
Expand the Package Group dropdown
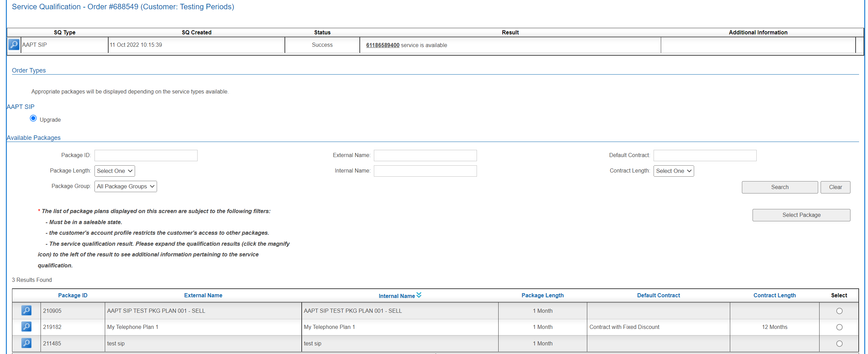[x=125, y=187]
